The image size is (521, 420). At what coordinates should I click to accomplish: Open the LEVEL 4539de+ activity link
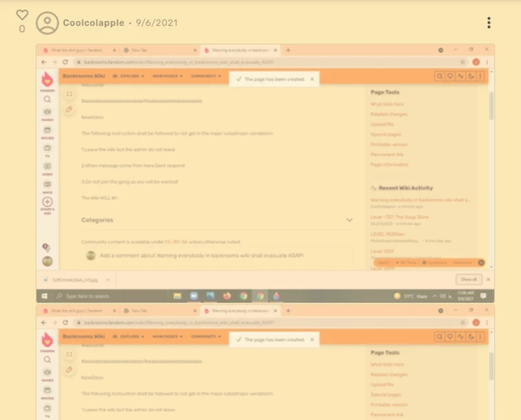coord(388,234)
